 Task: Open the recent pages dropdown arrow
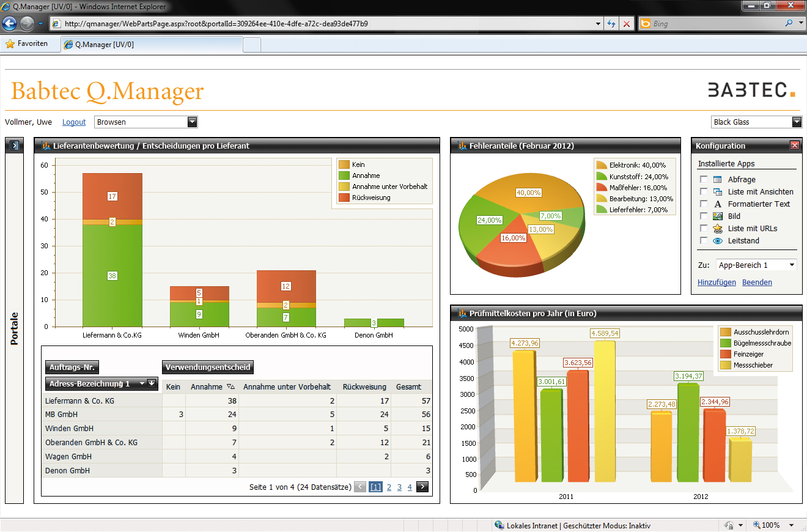tap(40, 24)
